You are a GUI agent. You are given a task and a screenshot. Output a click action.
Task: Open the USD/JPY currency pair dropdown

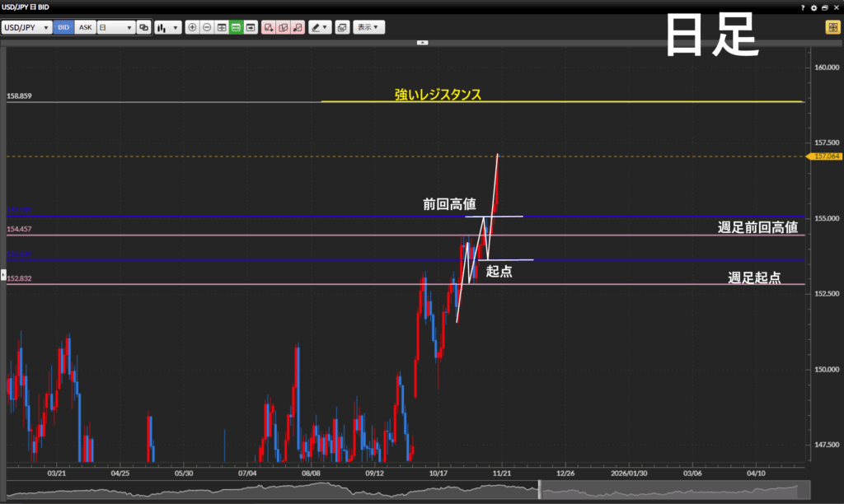tap(27, 27)
